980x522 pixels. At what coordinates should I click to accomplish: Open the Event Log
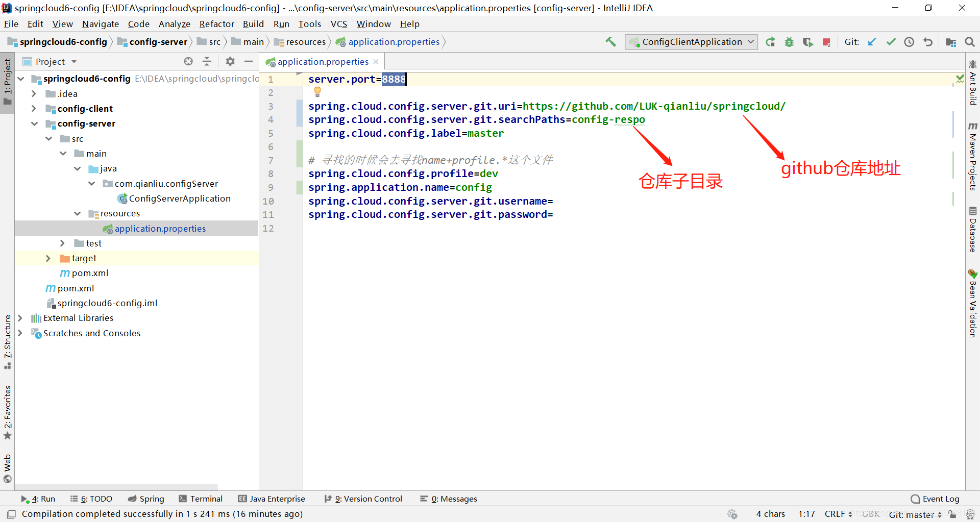click(x=935, y=499)
